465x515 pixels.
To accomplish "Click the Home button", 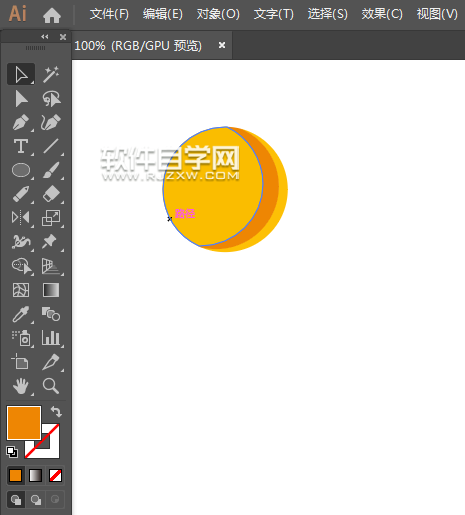I will [52, 15].
